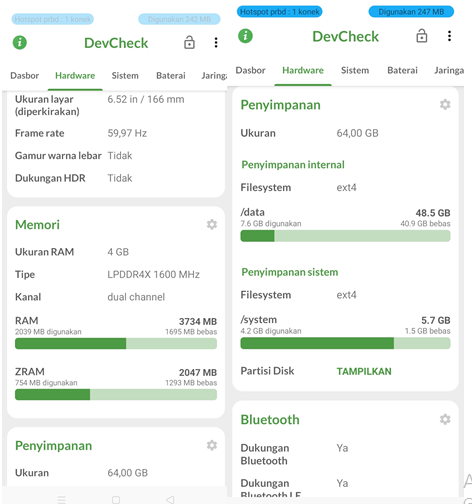
Task: Tap 'dual channel' Kanal value
Action: pyautogui.click(x=136, y=297)
